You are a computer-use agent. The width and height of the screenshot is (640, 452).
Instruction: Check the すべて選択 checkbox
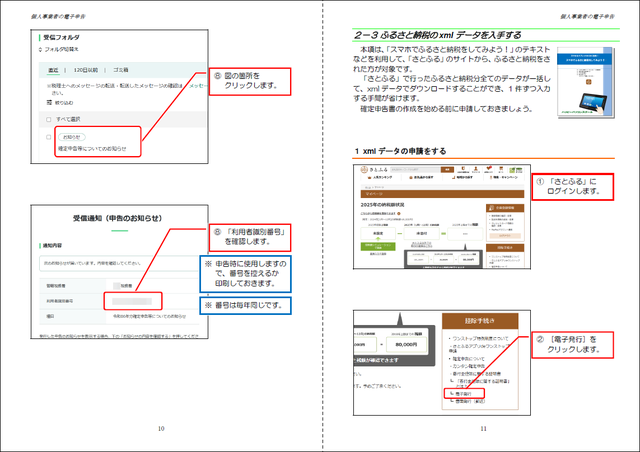(x=49, y=120)
